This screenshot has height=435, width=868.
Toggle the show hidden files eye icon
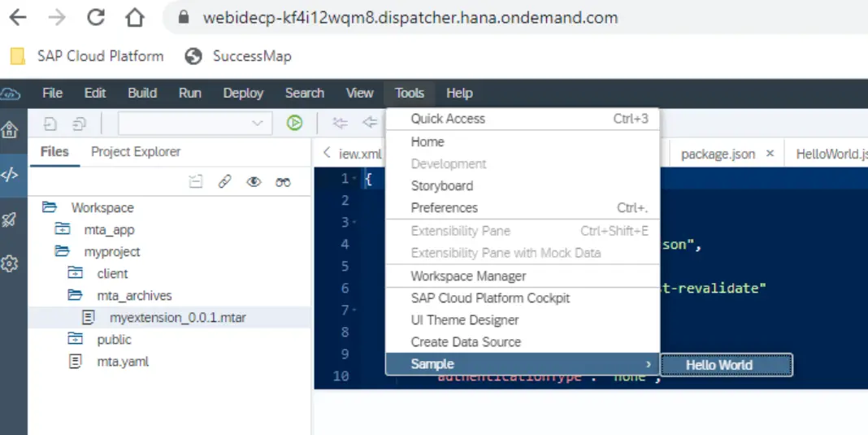tap(254, 182)
